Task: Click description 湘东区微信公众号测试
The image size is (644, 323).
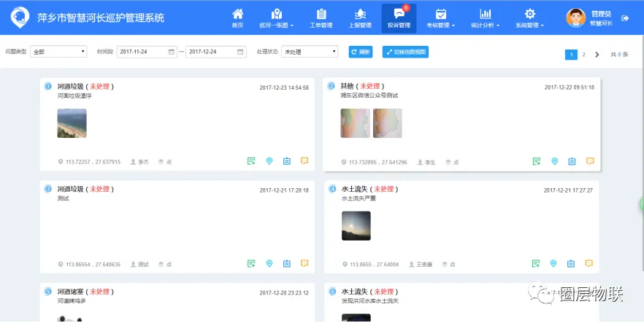Action: click(369, 96)
